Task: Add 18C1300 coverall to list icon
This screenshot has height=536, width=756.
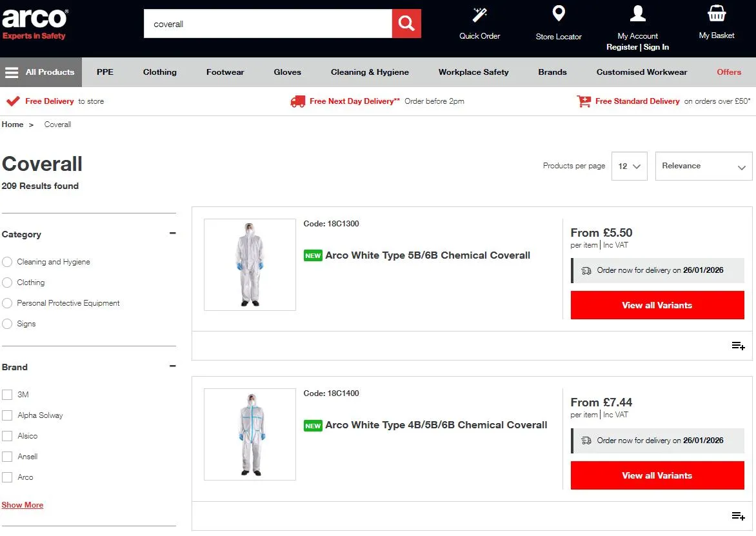Action: point(738,346)
